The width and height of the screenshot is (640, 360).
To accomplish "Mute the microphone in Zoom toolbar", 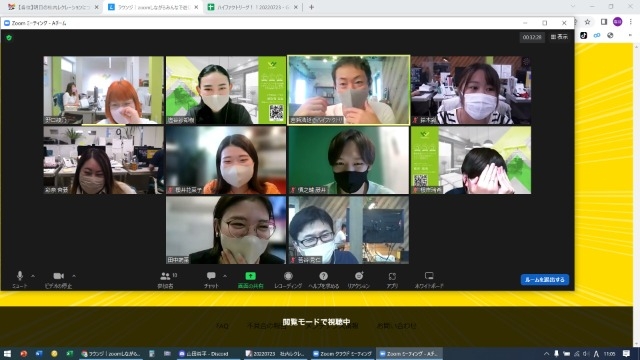I will click(20, 279).
